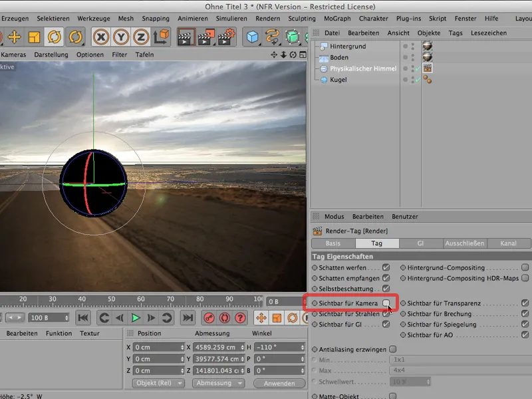This screenshot has width=532, height=399.
Task: Uncheck Sichtbar für GI
Action: (386, 324)
